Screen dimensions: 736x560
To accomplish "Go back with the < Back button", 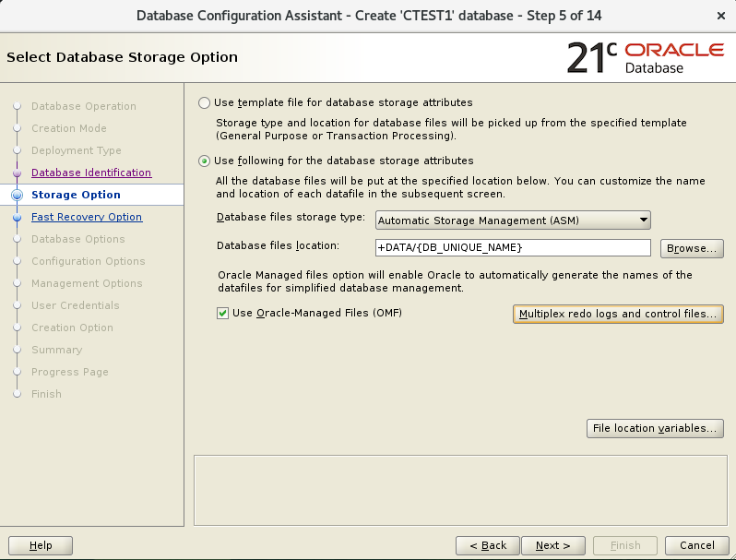I will click(x=488, y=545).
